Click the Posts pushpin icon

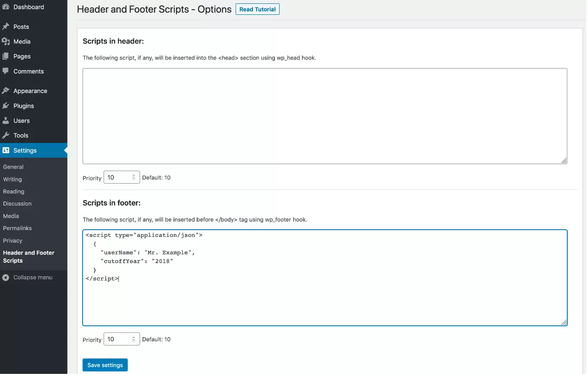pos(5,27)
